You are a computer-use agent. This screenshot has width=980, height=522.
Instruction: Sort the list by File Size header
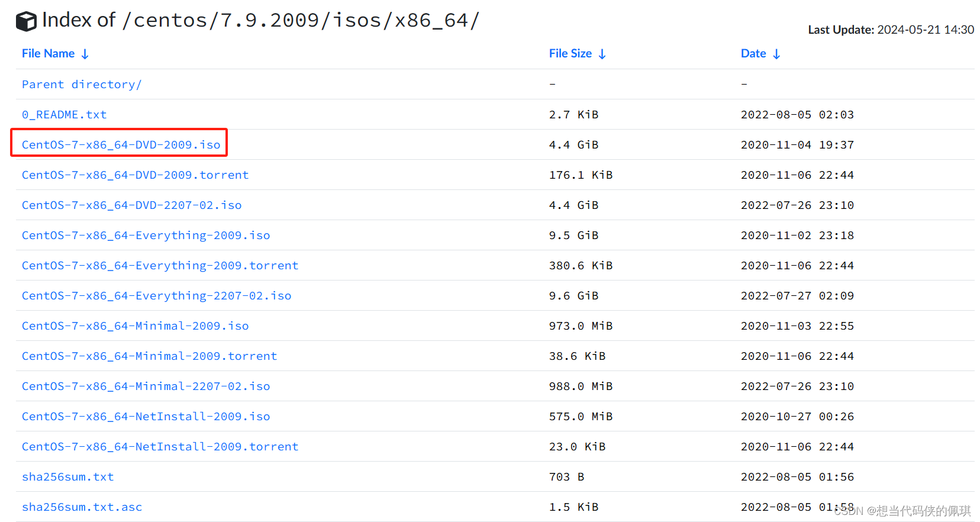click(570, 54)
